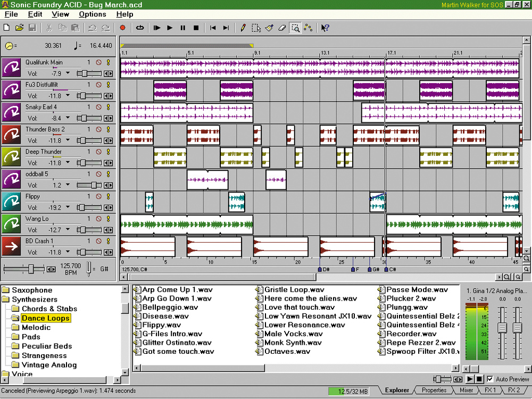Mute the Thunder Bass 2 track

point(98,129)
